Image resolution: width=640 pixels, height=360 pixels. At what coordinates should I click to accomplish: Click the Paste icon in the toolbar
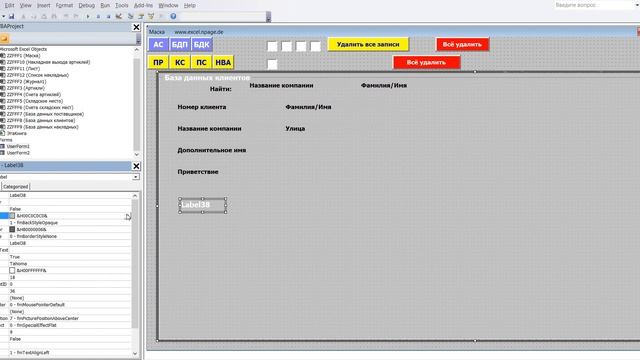(44, 16)
